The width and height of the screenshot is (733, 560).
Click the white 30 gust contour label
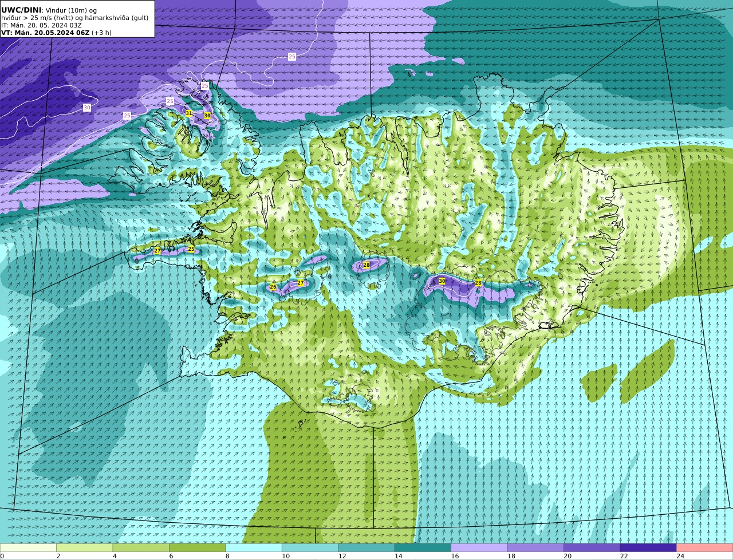87,108
